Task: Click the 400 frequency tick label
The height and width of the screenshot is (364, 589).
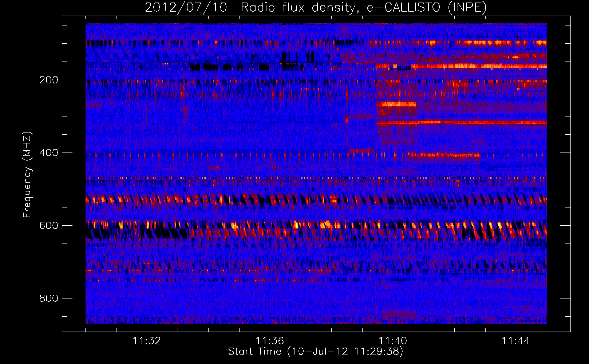Action: tap(49, 153)
